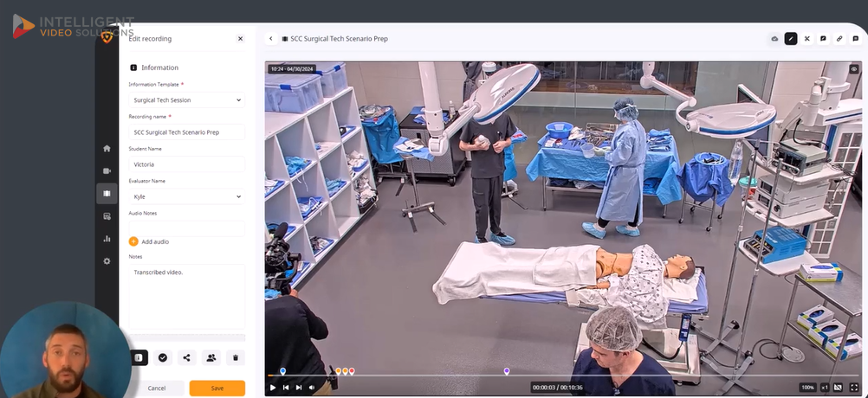This screenshot has width=868, height=398.
Task: Select the pencil edit recording icon
Action: [790, 39]
